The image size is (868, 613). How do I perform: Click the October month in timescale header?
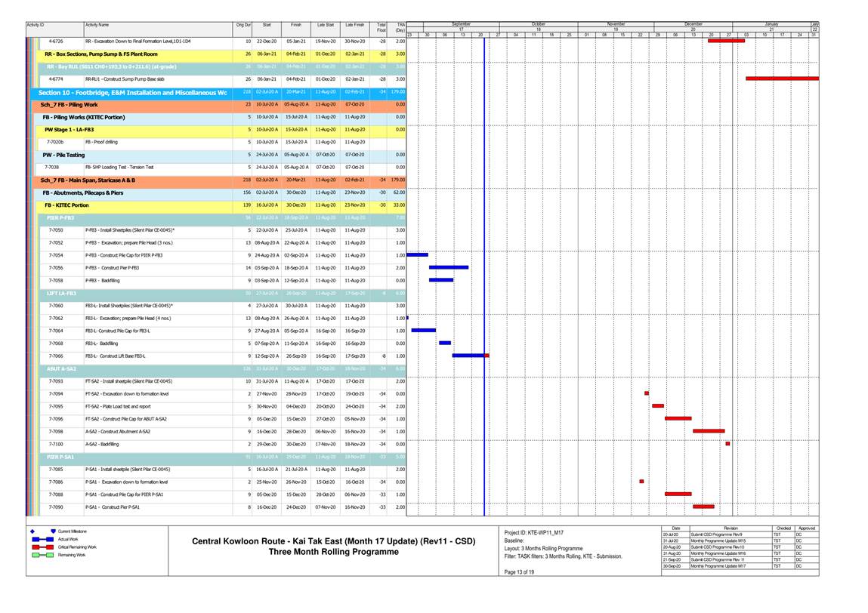(539, 24)
